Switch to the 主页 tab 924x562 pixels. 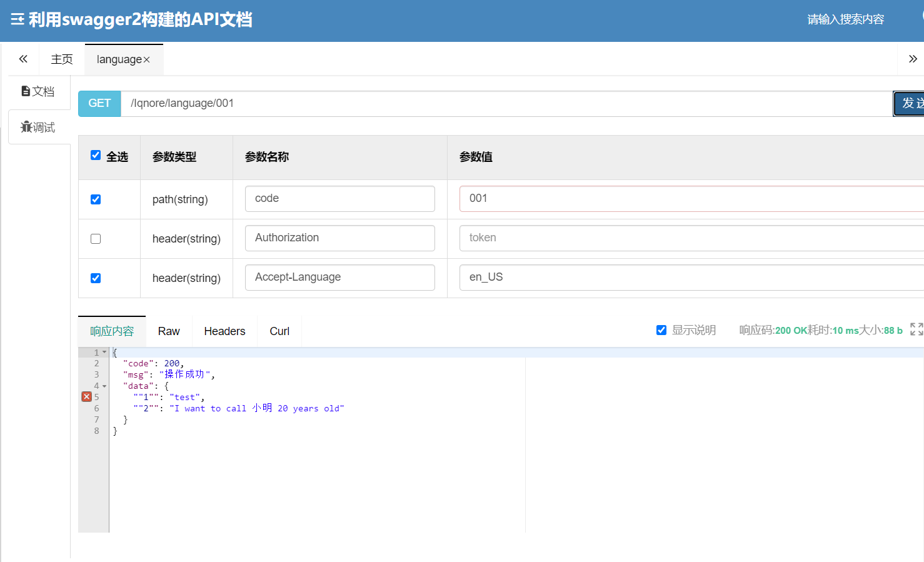click(62, 59)
